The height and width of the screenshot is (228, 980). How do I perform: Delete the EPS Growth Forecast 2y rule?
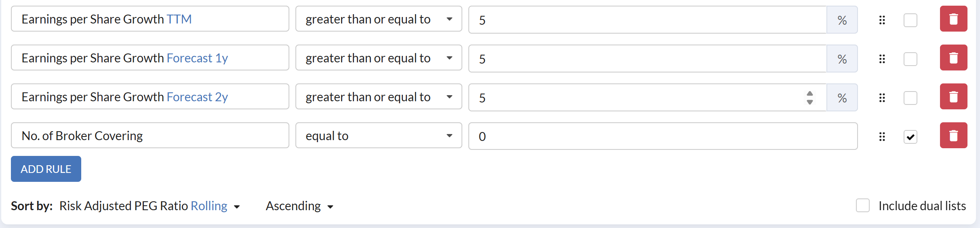pyautogui.click(x=953, y=96)
